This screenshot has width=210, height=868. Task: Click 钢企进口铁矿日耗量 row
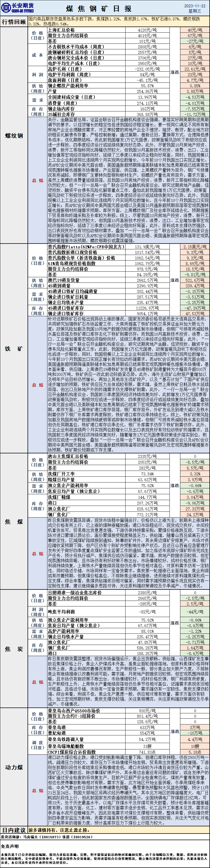coord(68,297)
